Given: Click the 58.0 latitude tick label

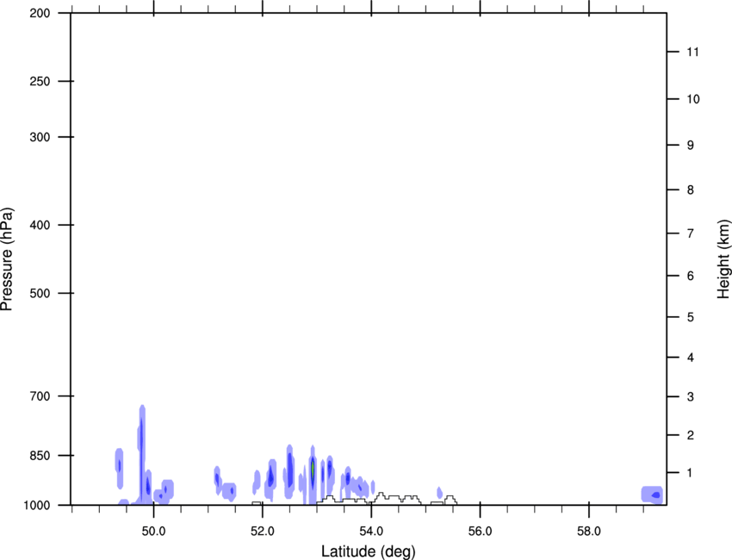Looking at the screenshot, I should point(589,532).
